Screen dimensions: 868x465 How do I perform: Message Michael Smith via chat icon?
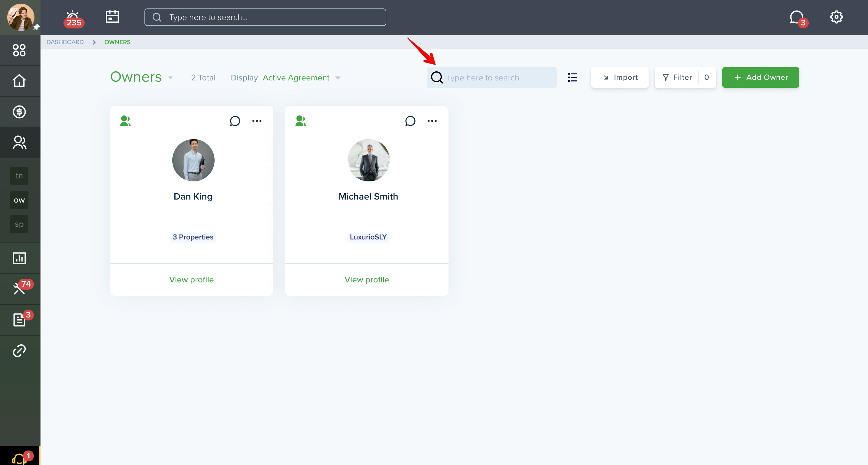[x=410, y=121]
